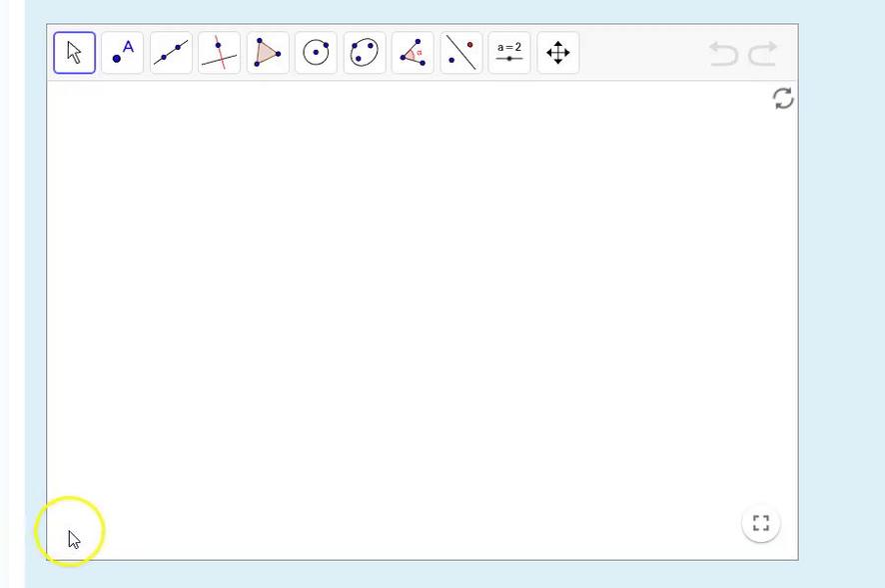885x588 pixels.
Task: Click empty toolbar space left of Undo
Action: pos(639,53)
